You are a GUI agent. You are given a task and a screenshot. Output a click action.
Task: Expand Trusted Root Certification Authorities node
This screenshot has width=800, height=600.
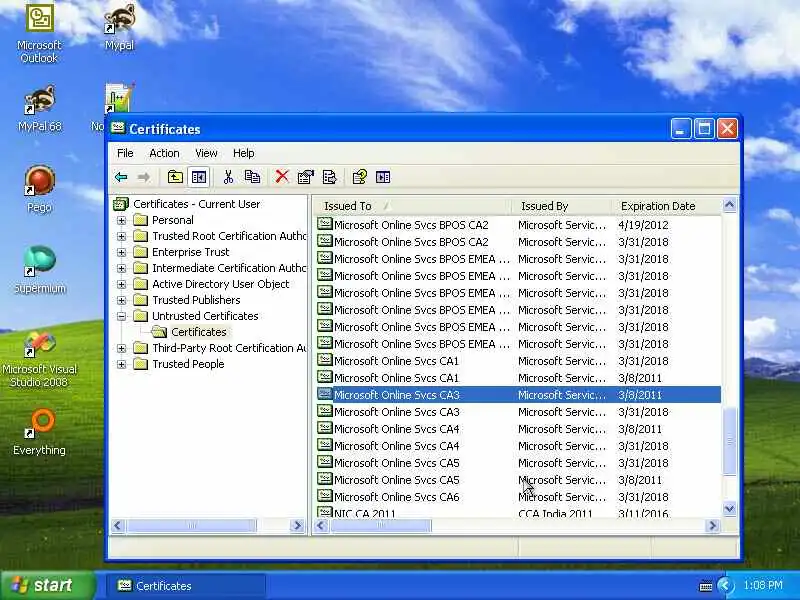[x=121, y=236]
